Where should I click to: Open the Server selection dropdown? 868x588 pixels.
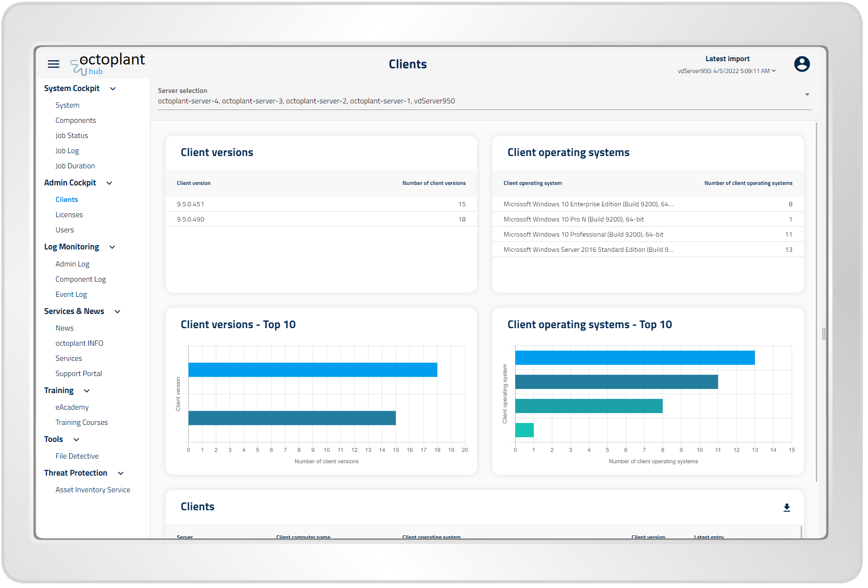(807, 95)
